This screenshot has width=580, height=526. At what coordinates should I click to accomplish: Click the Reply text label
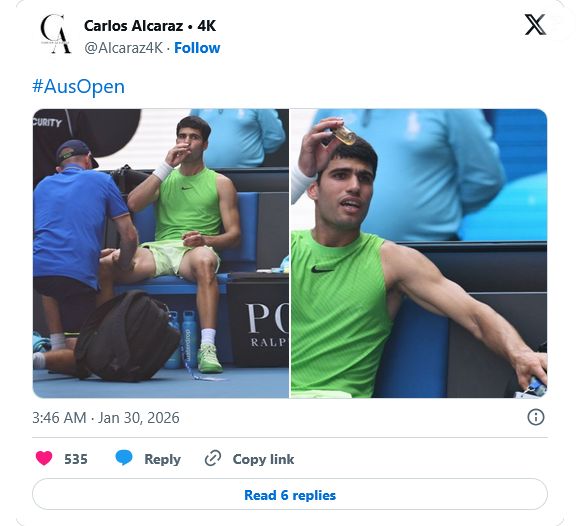click(x=162, y=459)
